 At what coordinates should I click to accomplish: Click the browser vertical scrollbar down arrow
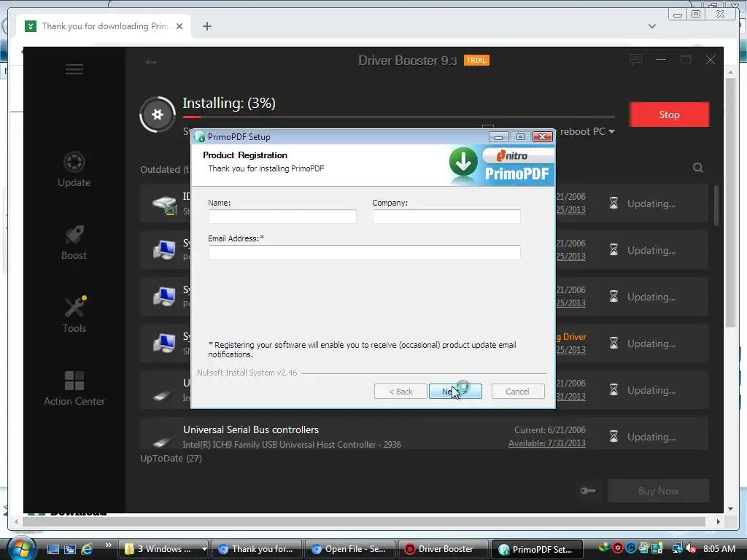(x=730, y=508)
